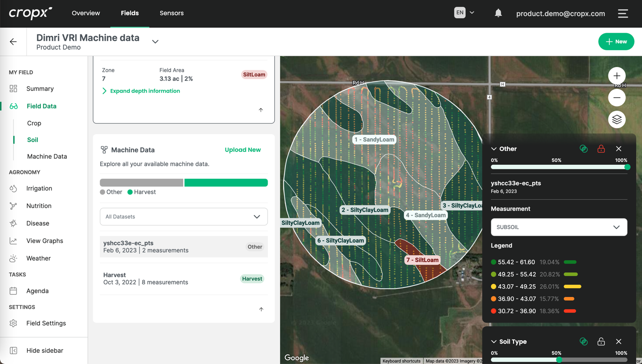Click the map layers icon
Image resolution: width=642 pixels, height=364 pixels.
click(x=617, y=120)
